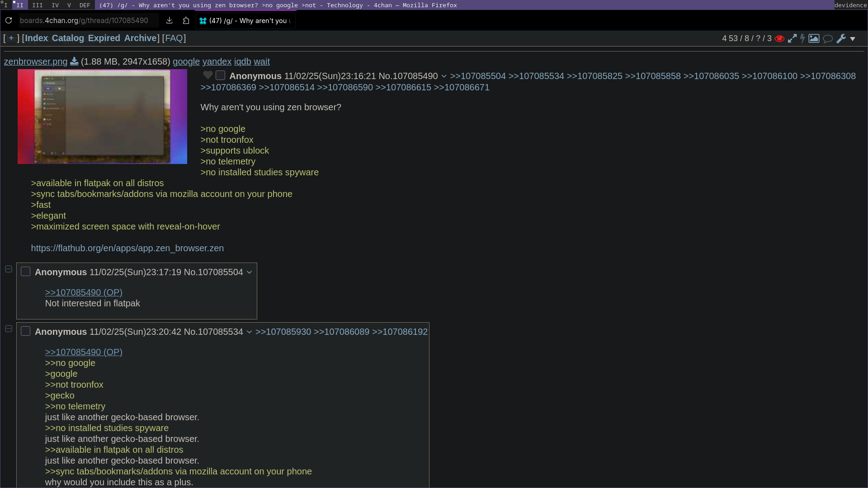The width and height of the screenshot is (868, 488).
Task: Check the checkbox for post No.107085504
Action: (25, 272)
